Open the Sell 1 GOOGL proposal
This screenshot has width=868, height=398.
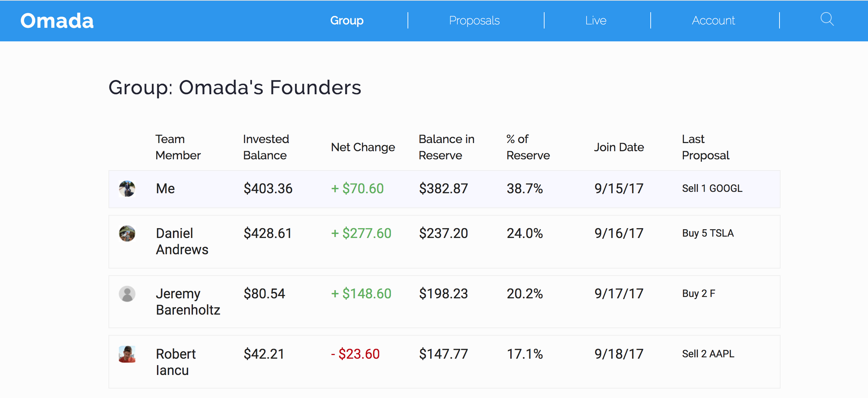(x=712, y=188)
